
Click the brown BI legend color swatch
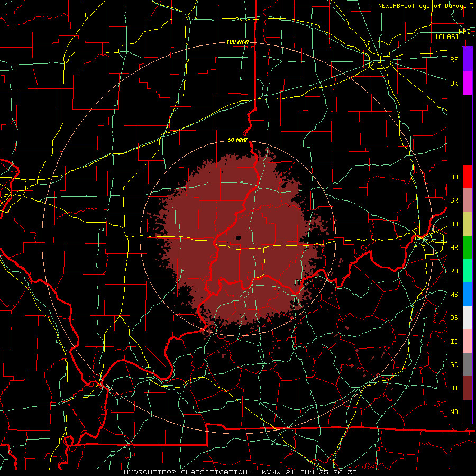(x=467, y=388)
